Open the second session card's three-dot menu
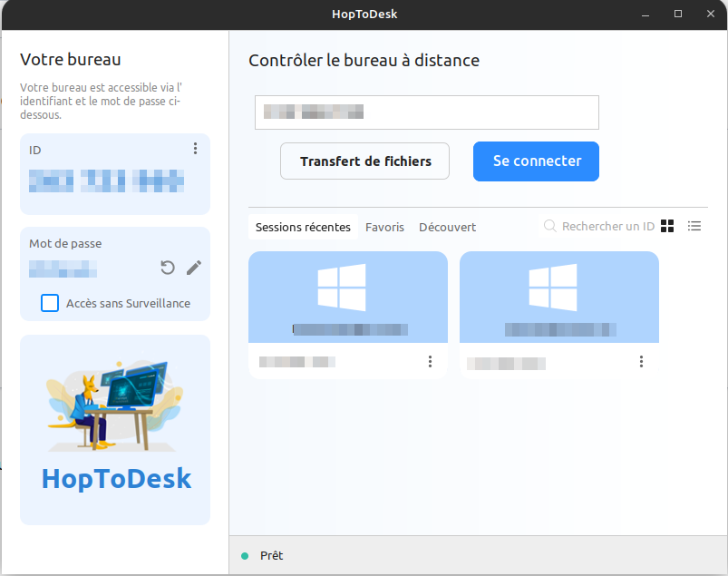This screenshot has height=576, width=728. pyautogui.click(x=641, y=362)
